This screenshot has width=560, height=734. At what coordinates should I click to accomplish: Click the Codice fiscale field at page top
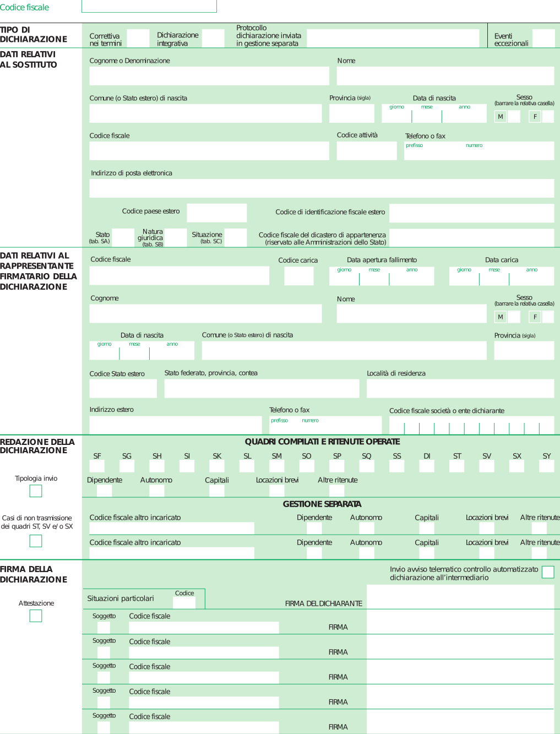point(149,6)
